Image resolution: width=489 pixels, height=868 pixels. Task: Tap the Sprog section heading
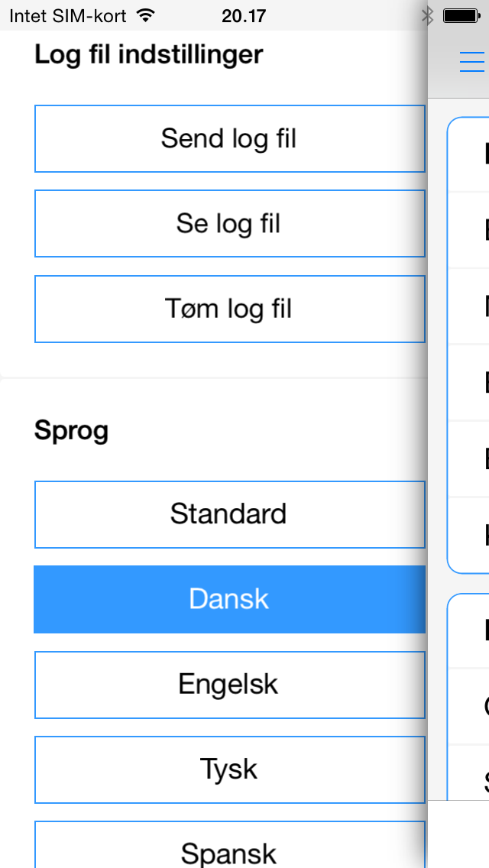click(x=72, y=431)
